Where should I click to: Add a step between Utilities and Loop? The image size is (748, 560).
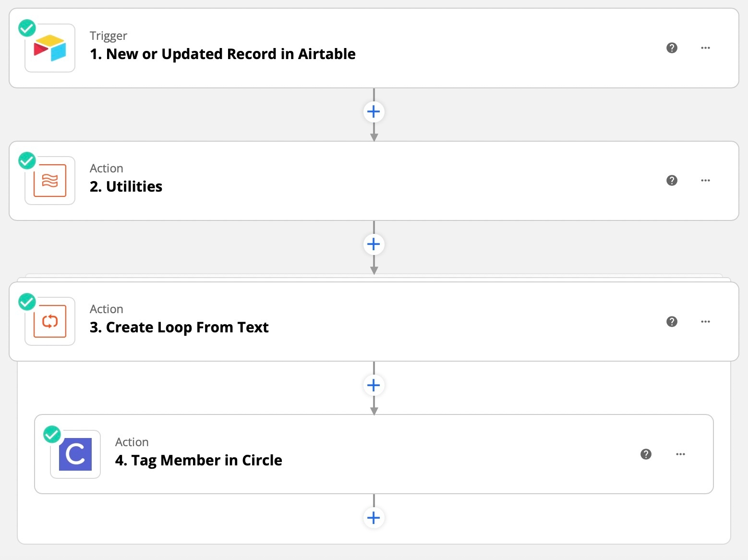click(x=374, y=244)
